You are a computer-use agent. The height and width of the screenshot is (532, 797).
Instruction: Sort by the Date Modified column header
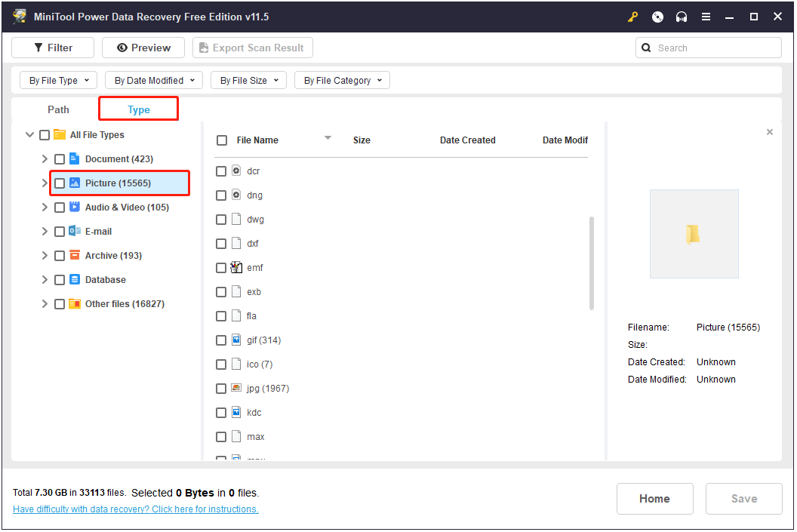point(565,140)
